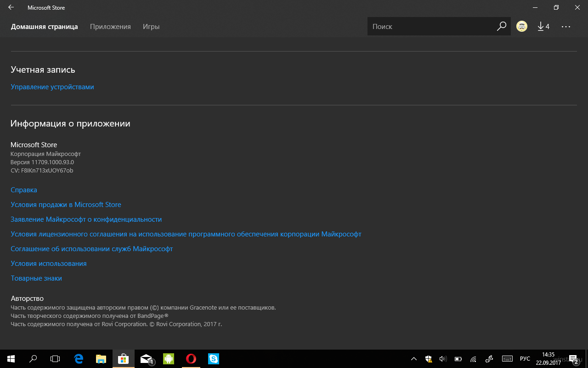The width and height of the screenshot is (588, 368).
Task: Click the battery tray icon
Action: click(458, 359)
